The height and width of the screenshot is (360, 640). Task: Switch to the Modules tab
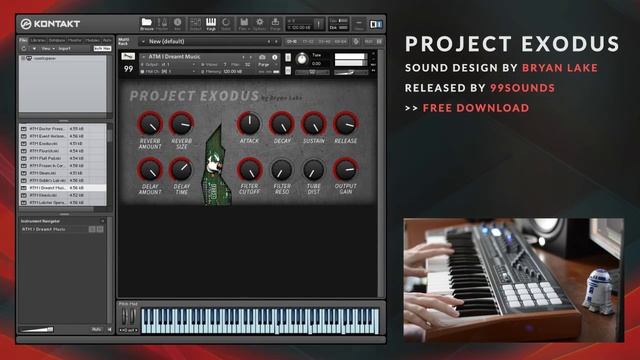(x=92, y=40)
